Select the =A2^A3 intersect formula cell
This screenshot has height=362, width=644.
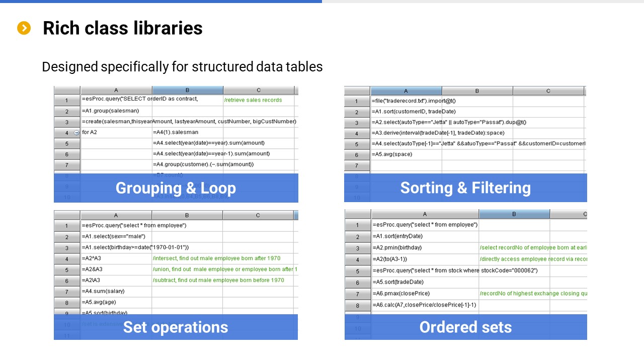[x=92, y=258]
